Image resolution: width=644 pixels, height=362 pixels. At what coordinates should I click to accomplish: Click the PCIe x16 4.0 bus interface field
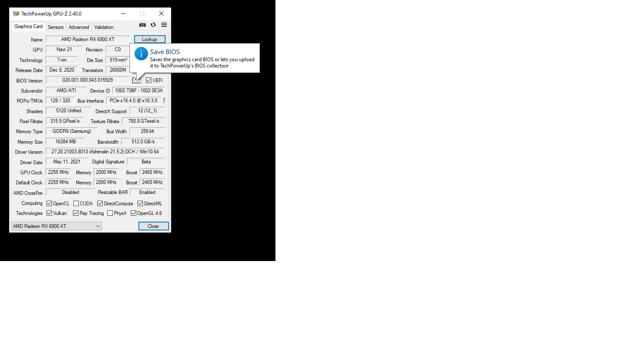pos(133,101)
